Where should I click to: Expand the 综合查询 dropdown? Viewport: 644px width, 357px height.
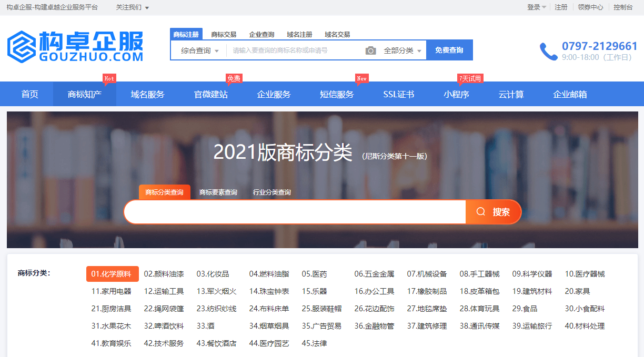tap(199, 50)
